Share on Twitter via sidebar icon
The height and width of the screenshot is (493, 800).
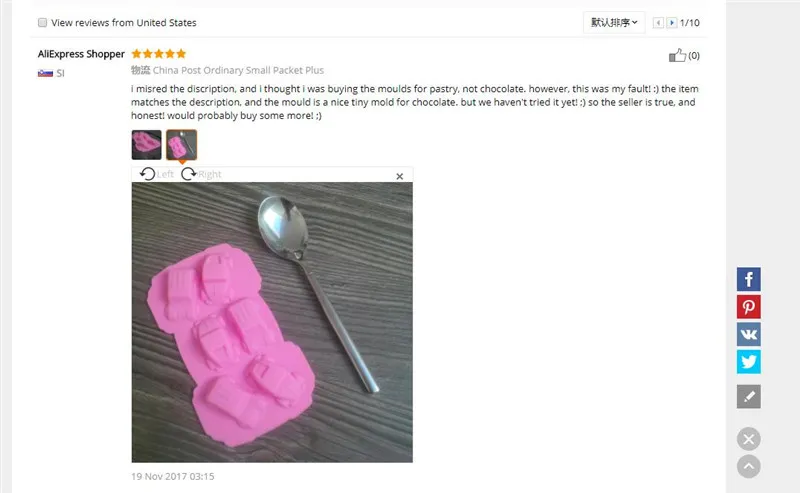click(748, 362)
